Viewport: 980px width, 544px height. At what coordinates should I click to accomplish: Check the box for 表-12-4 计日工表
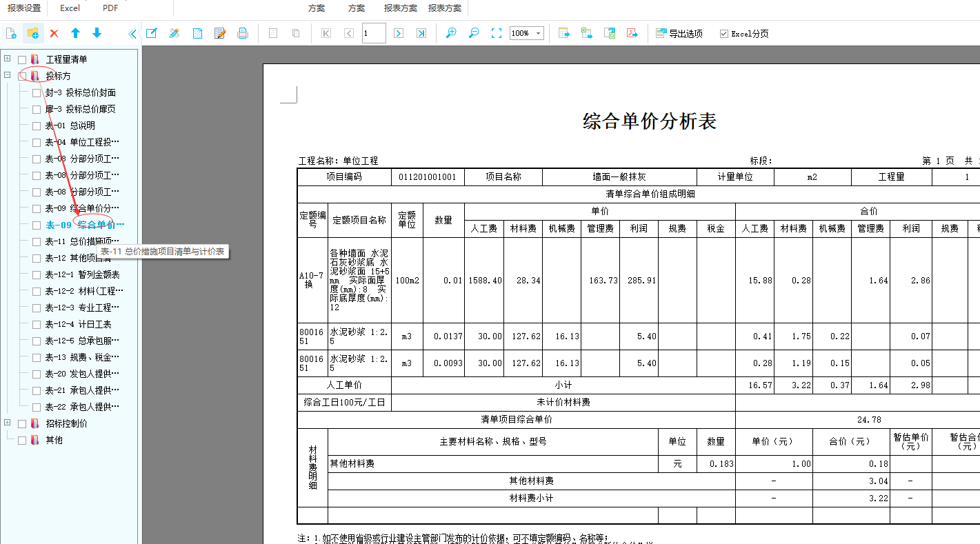point(37,325)
